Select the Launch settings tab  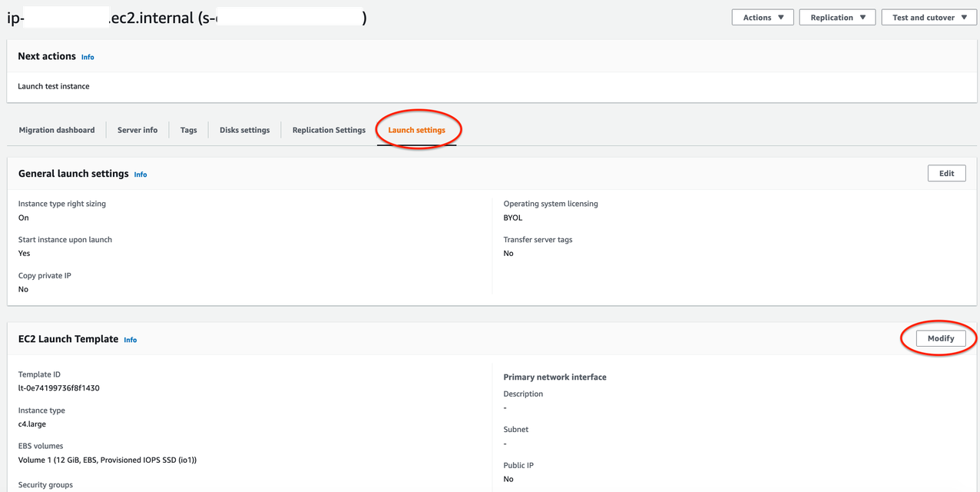pos(417,130)
